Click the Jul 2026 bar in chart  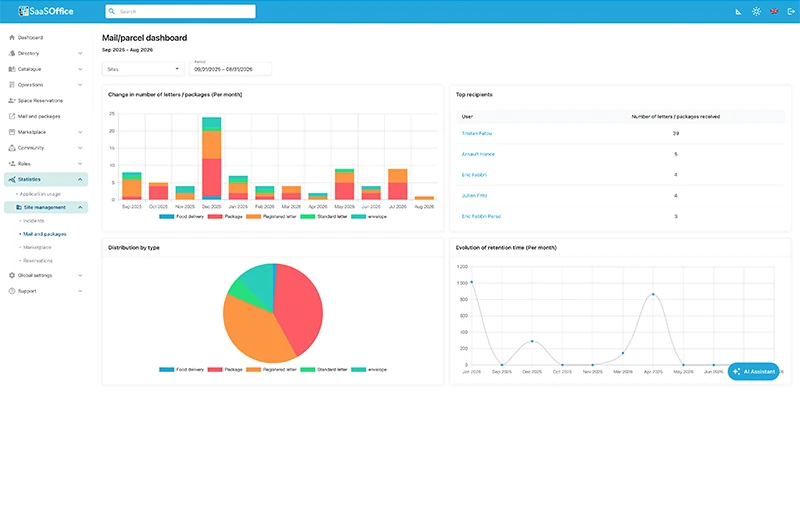pos(397,184)
